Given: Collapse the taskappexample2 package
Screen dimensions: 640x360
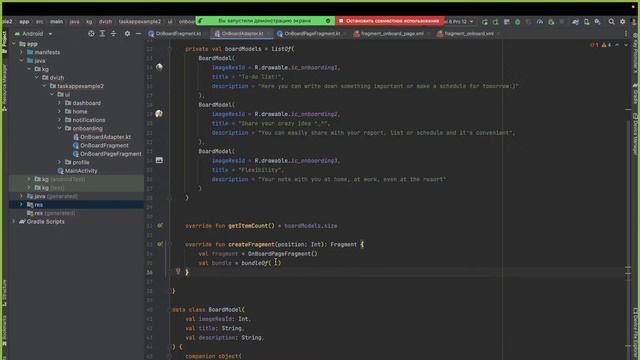Looking at the screenshot, I should (x=44, y=86).
